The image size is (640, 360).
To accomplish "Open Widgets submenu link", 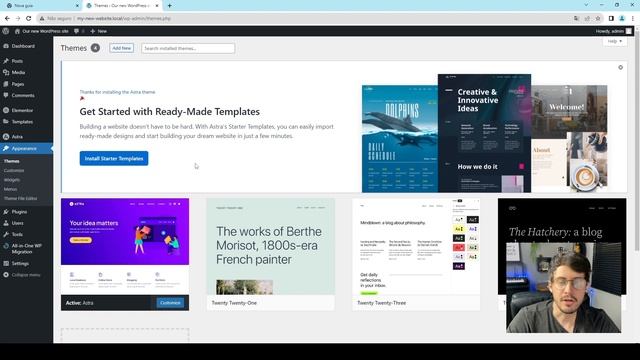I will 12,180.
